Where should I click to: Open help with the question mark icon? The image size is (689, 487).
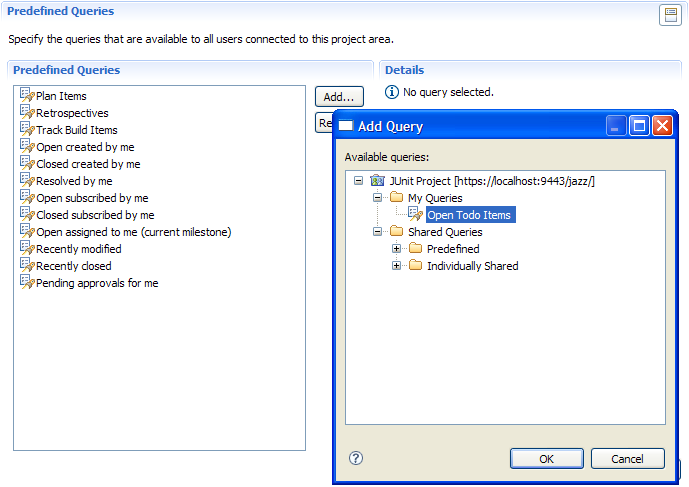(x=356, y=458)
